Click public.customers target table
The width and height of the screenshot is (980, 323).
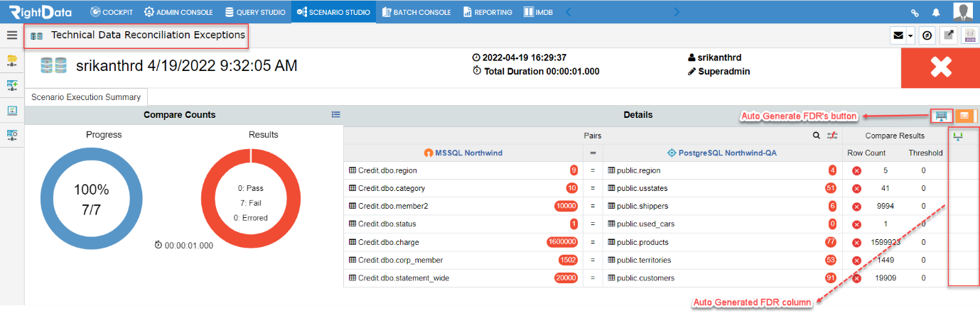pos(640,278)
